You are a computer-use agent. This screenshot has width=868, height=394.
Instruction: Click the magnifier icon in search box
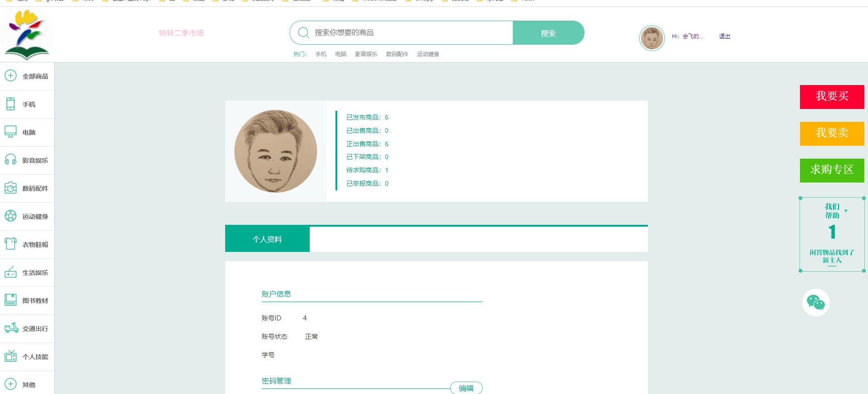point(303,33)
